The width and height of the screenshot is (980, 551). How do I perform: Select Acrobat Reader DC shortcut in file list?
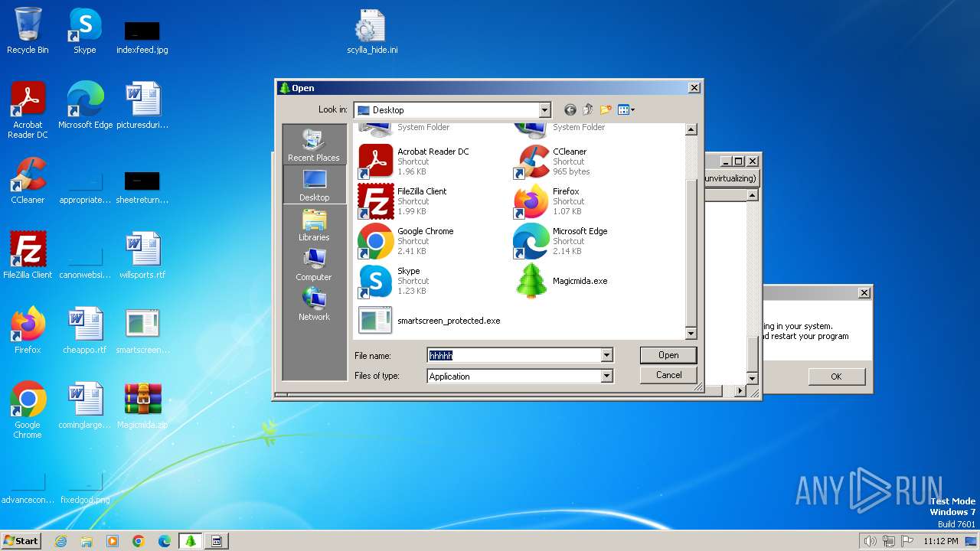414,161
